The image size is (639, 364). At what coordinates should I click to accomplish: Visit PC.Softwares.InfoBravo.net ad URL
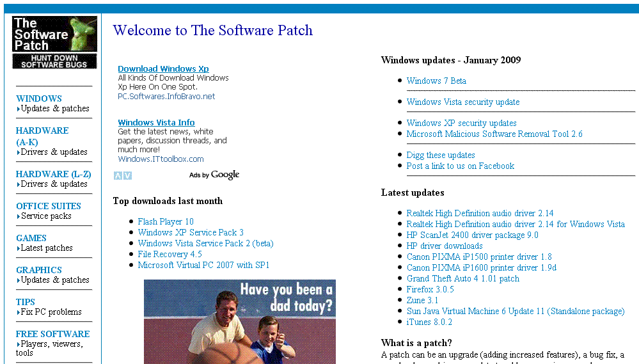(166, 97)
